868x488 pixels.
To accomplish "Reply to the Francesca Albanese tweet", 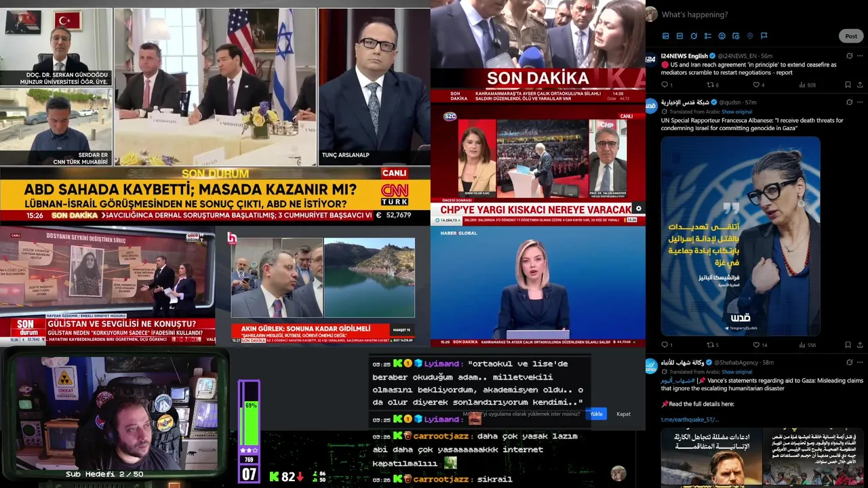I will point(665,345).
